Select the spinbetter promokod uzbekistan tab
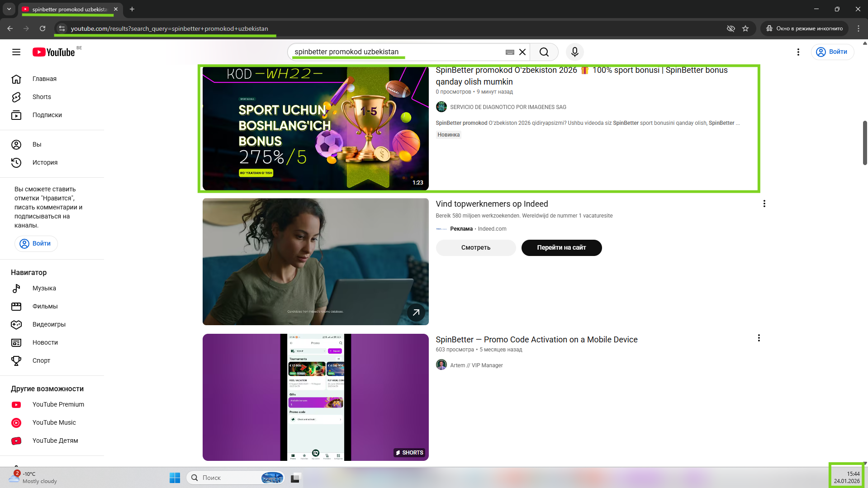 (x=71, y=9)
